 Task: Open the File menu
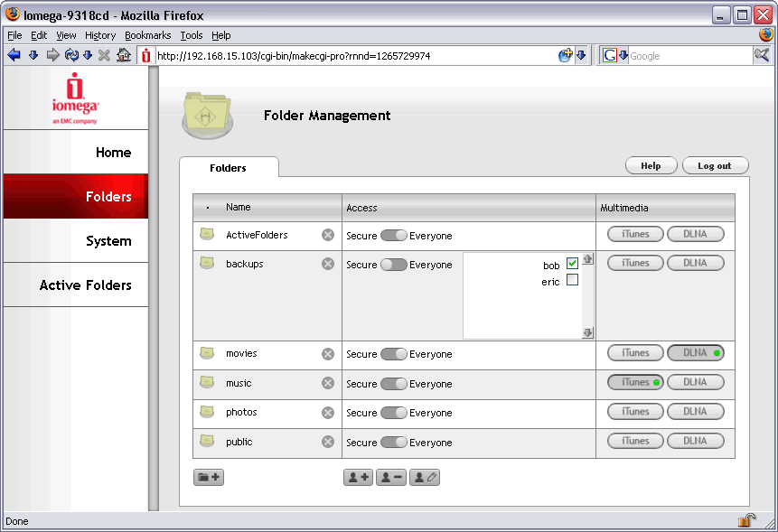(x=14, y=35)
